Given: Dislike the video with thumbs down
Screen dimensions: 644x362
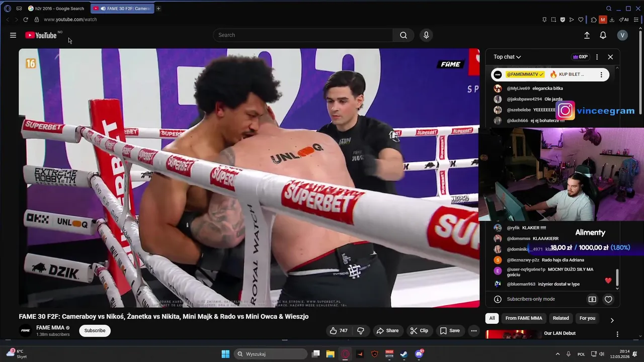Looking at the screenshot, I should (360, 330).
